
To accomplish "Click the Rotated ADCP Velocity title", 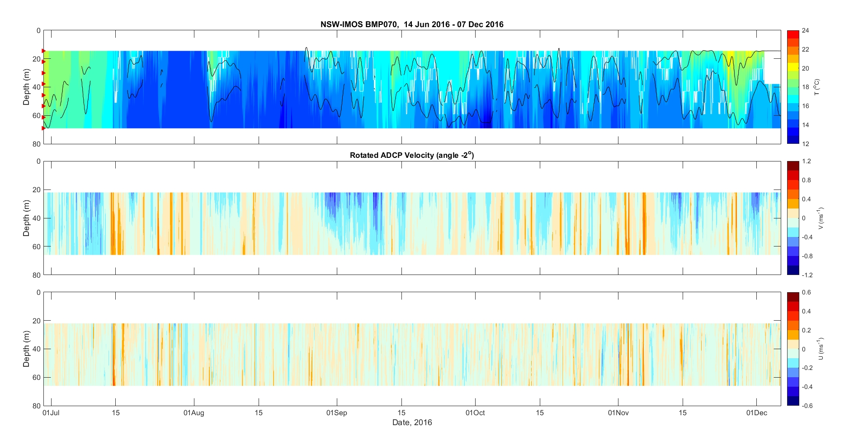I will pos(411,155).
